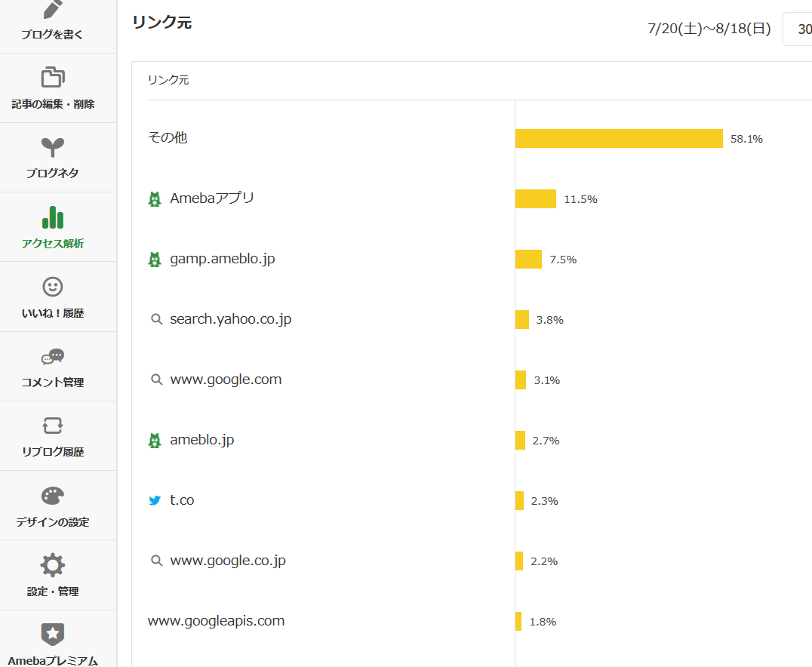
Task: Open the reblog arrows リブログ履歴 icon
Action: pos(53,426)
